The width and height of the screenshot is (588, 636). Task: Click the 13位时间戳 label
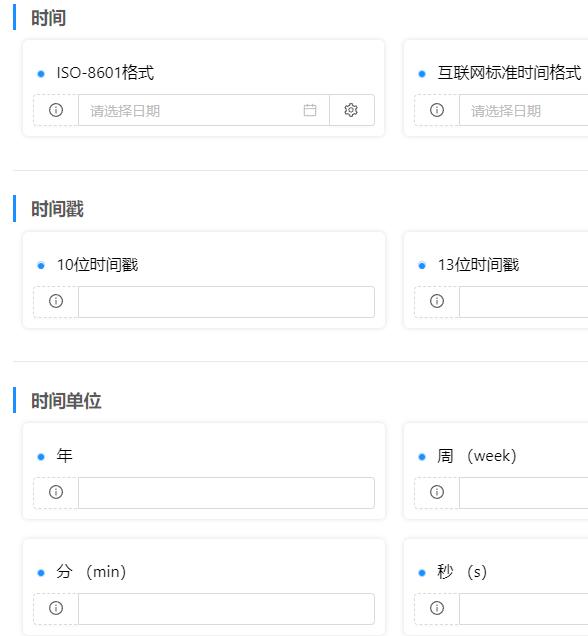tap(479, 265)
